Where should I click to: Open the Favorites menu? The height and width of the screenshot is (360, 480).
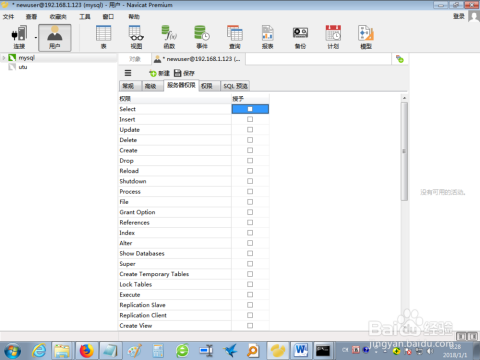(58, 16)
